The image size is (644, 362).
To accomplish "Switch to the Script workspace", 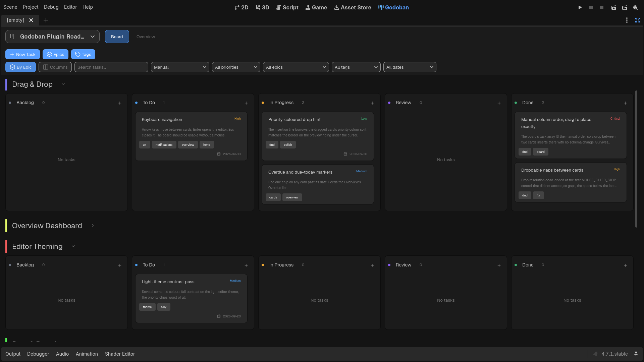I will point(287,7).
